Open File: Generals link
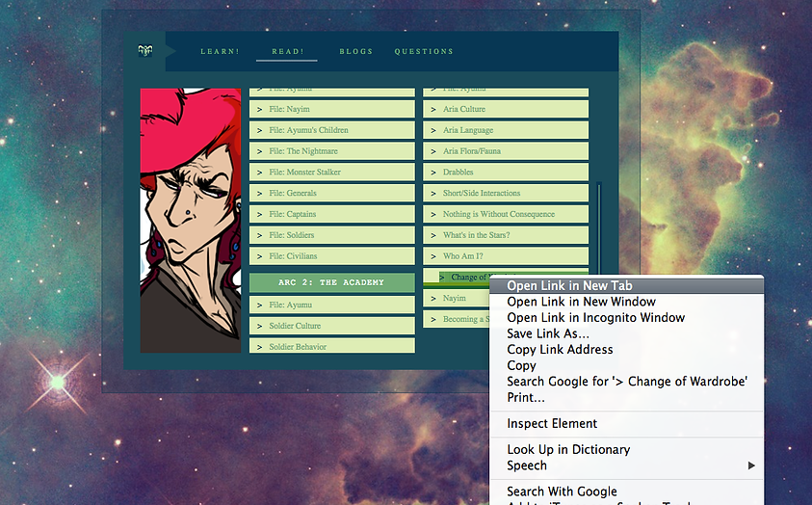This screenshot has width=812, height=505. click(332, 193)
